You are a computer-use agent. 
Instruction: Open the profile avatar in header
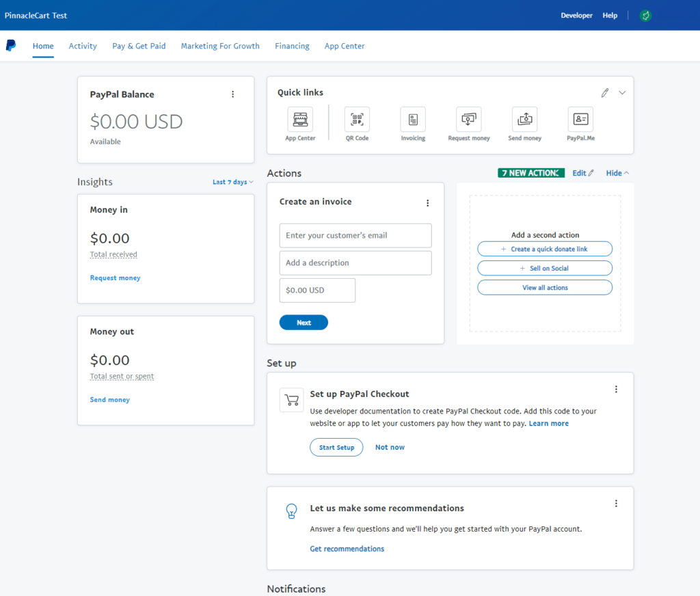tap(645, 15)
